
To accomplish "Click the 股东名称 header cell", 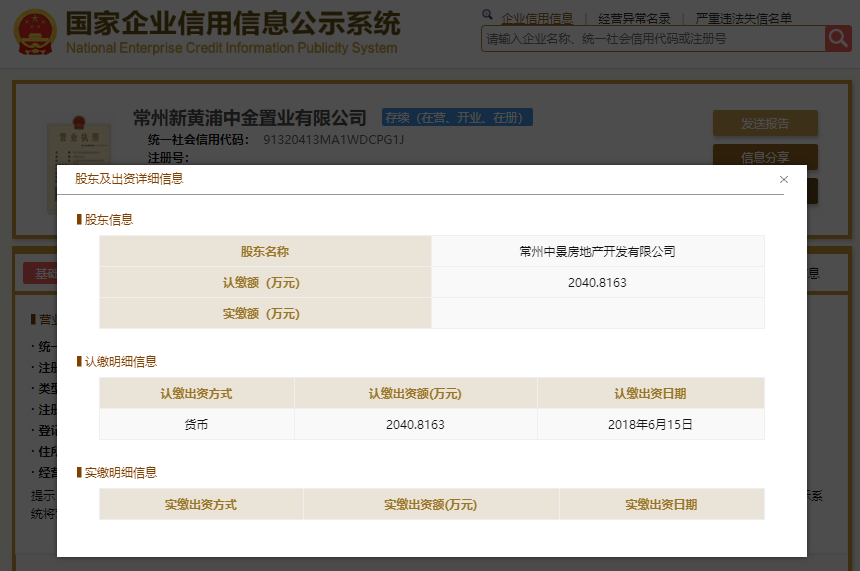I will point(265,251).
